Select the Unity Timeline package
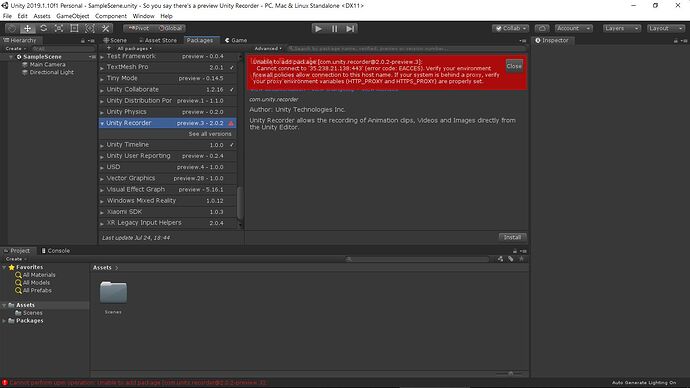The image size is (690, 388). coord(168,145)
